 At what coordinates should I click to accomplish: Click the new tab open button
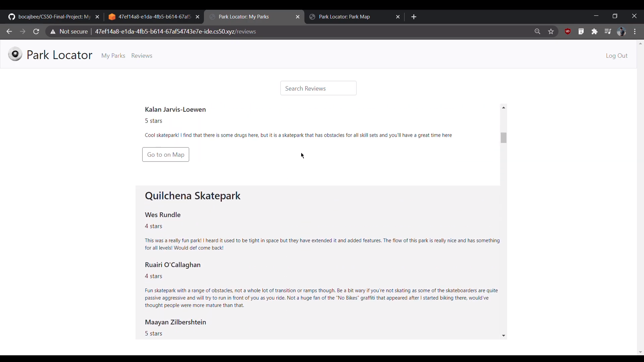(414, 16)
